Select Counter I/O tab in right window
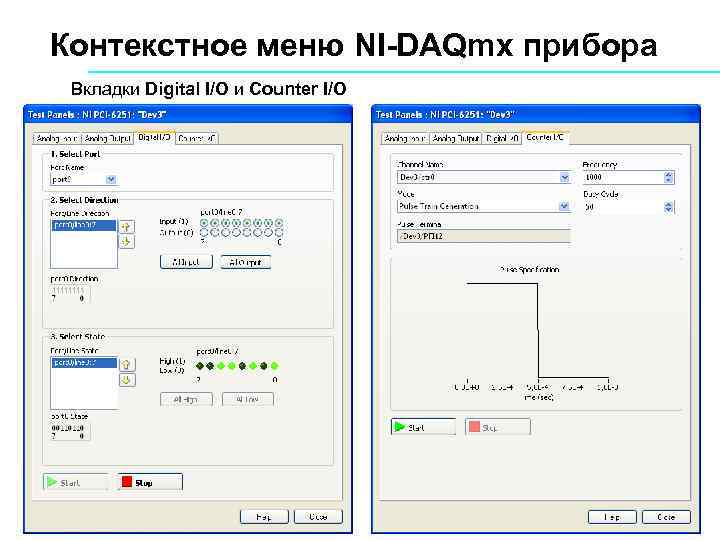The height and width of the screenshot is (540, 720). pos(545,137)
